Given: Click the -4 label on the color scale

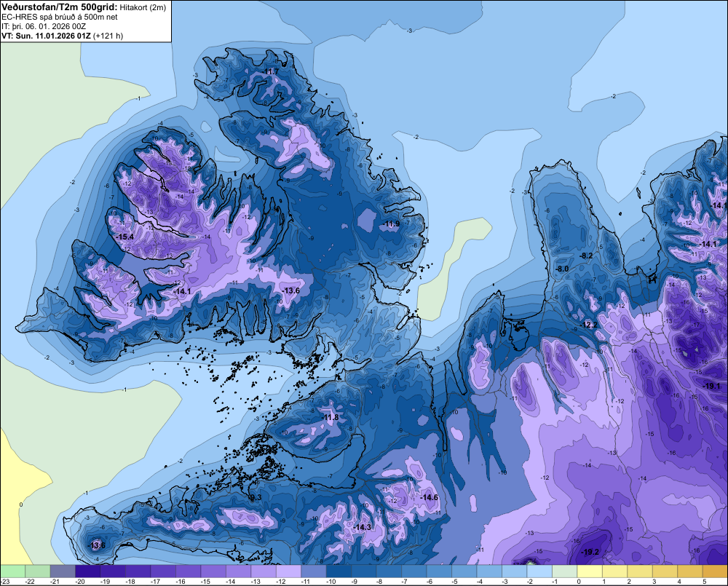Looking at the screenshot, I should [480, 582].
